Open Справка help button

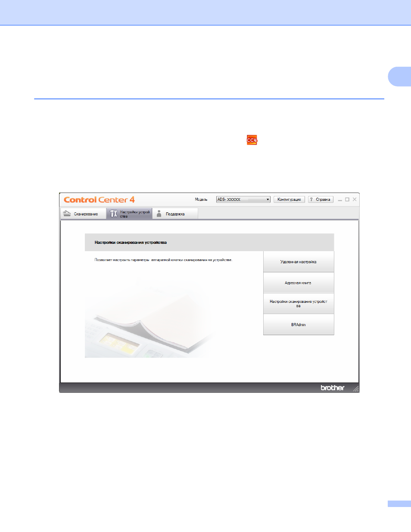tap(321, 199)
